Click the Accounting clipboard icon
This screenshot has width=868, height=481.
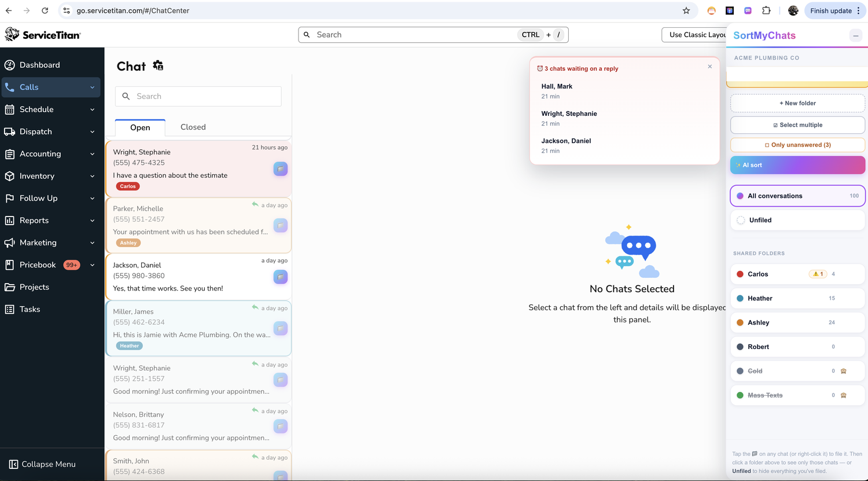[9, 154]
